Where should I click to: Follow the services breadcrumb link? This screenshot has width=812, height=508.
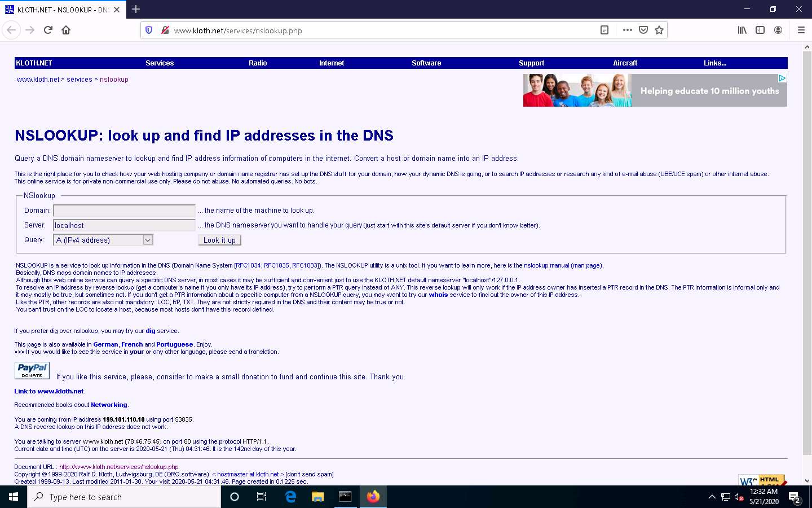click(80, 80)
